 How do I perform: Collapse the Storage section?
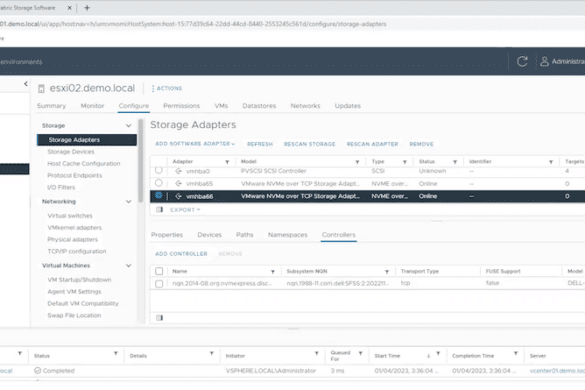128,126
